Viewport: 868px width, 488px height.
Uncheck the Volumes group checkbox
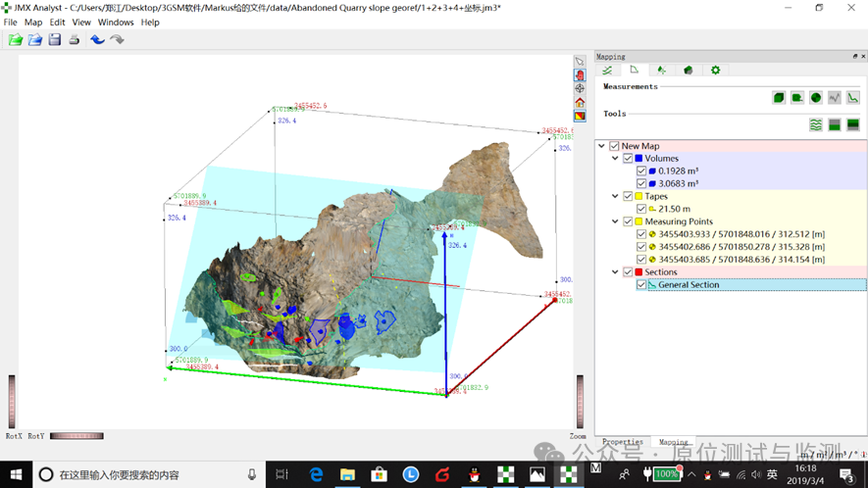628,159
